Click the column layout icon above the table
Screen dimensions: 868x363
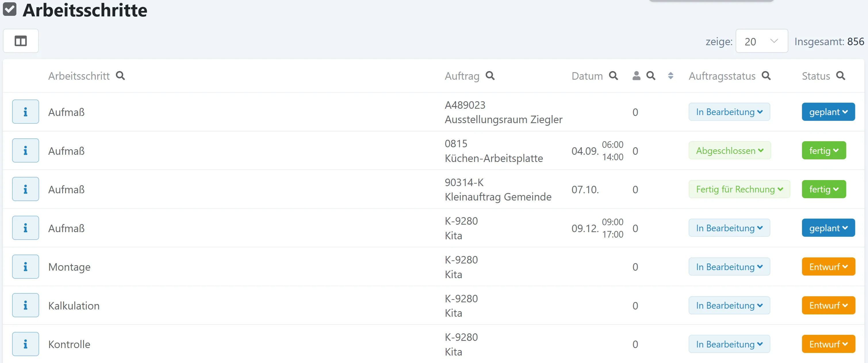click(20, 41)
